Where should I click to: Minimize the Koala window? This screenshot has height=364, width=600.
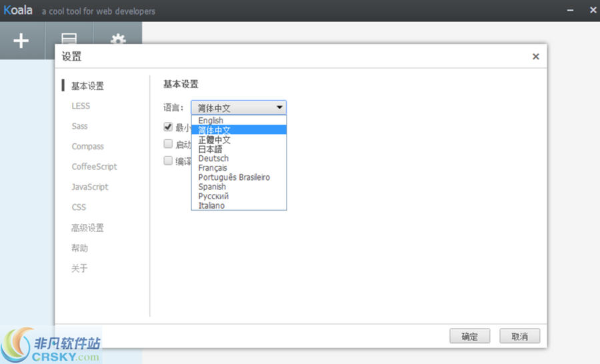point(570,11)
